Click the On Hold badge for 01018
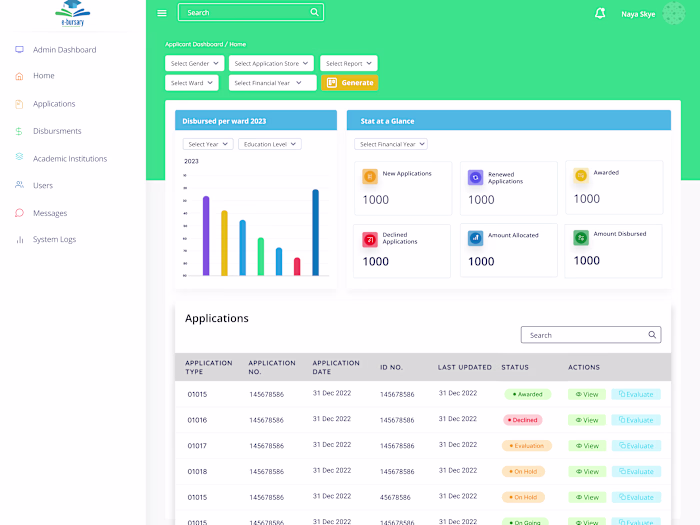The height and width of the screenshot is (525, 700). point(523,472)
